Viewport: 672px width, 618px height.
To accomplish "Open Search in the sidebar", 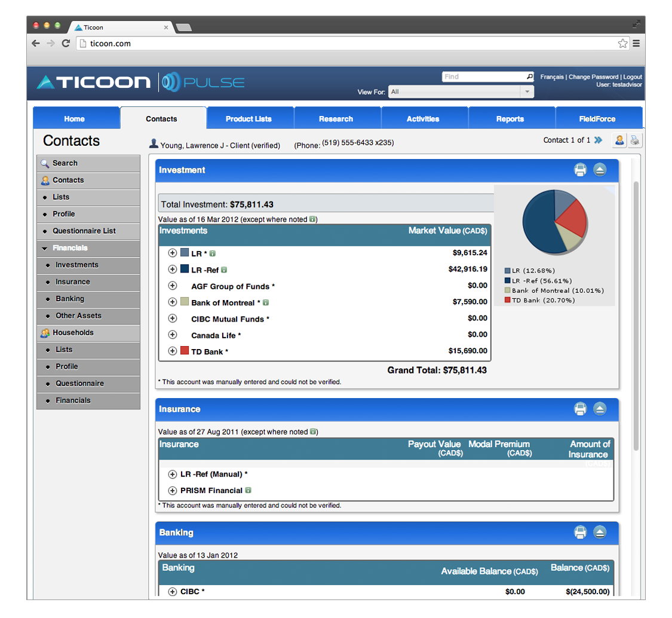I will click(88, 163).
